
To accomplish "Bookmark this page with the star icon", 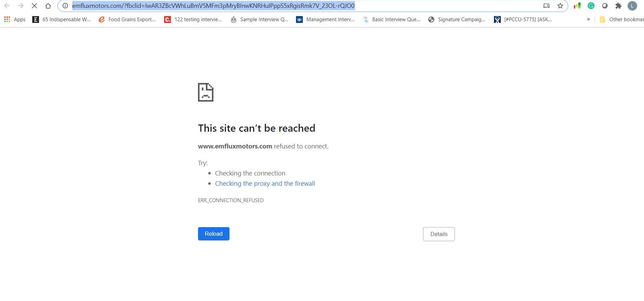I will click(560, 6).
